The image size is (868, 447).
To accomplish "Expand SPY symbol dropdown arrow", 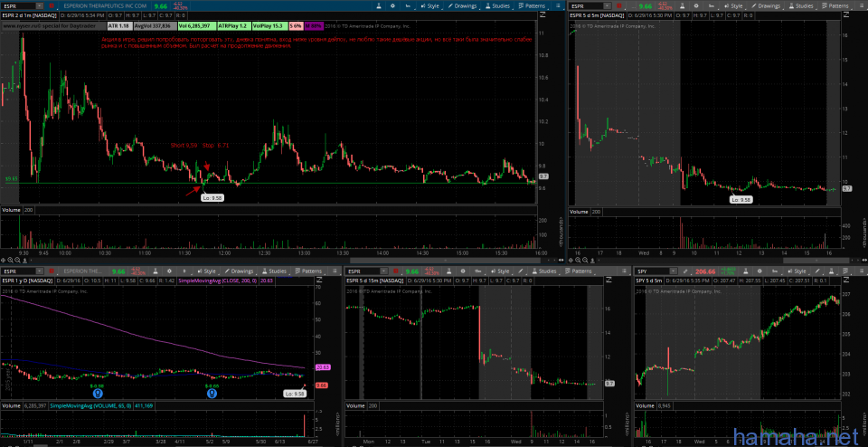I will 673,271.
